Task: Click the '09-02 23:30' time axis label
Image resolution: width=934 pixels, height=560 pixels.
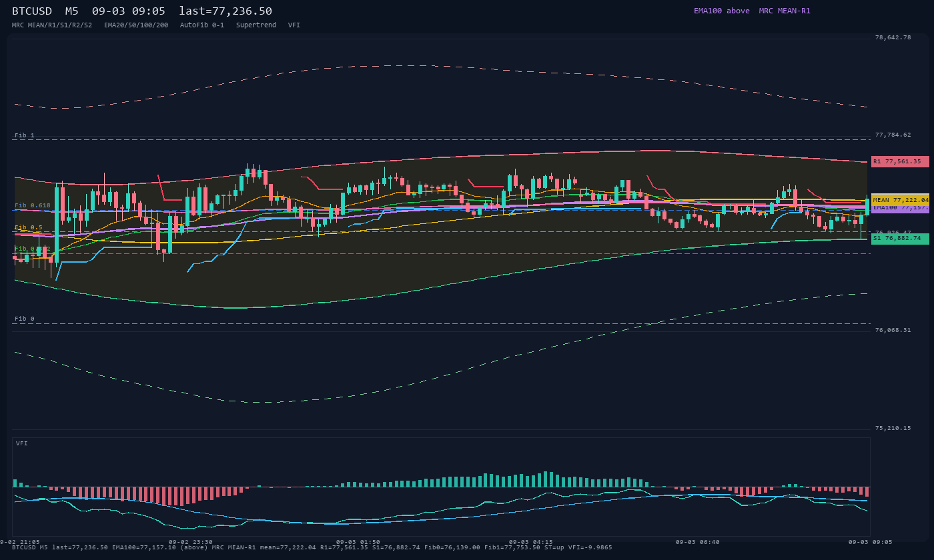Action: click(191, 542)
